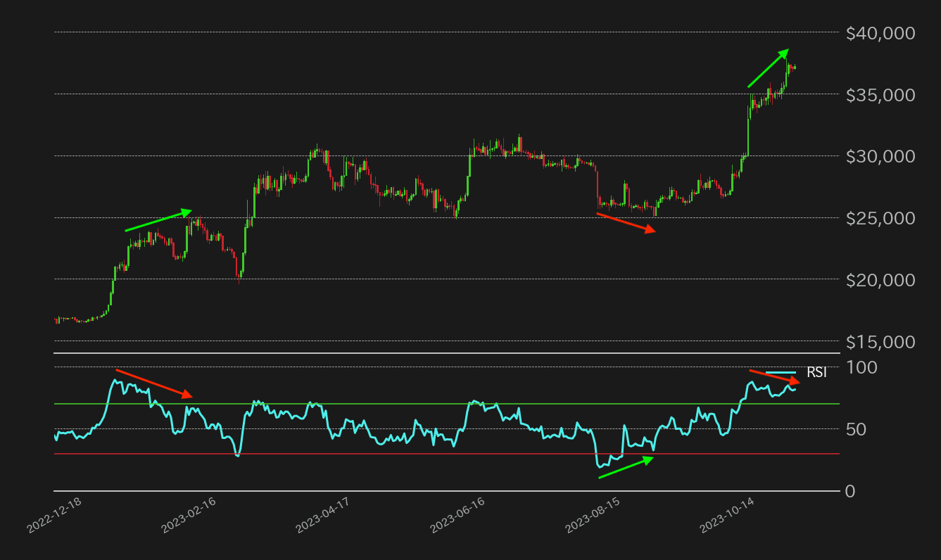
Task: Click the $40,000 price axis label
Action: tap(880, 33)
